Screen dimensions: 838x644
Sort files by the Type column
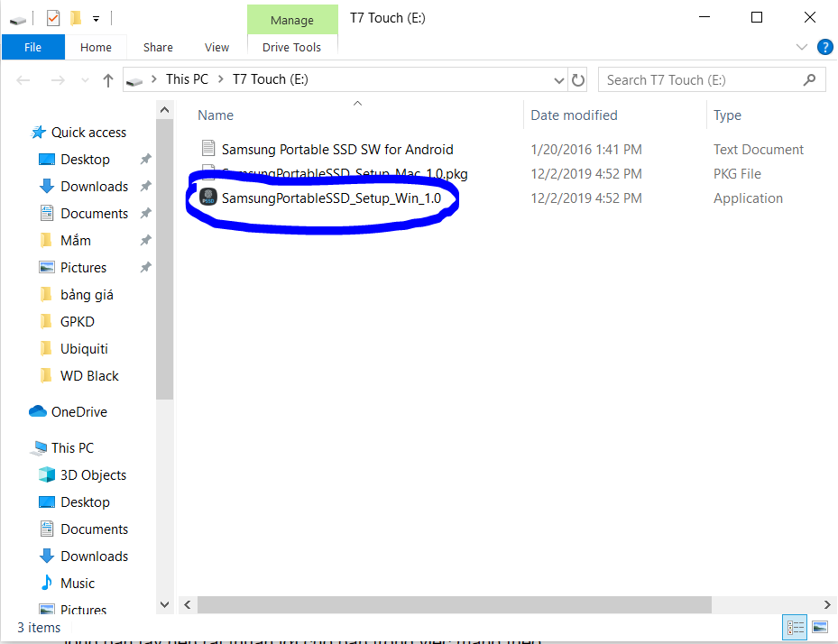point(727,115)
